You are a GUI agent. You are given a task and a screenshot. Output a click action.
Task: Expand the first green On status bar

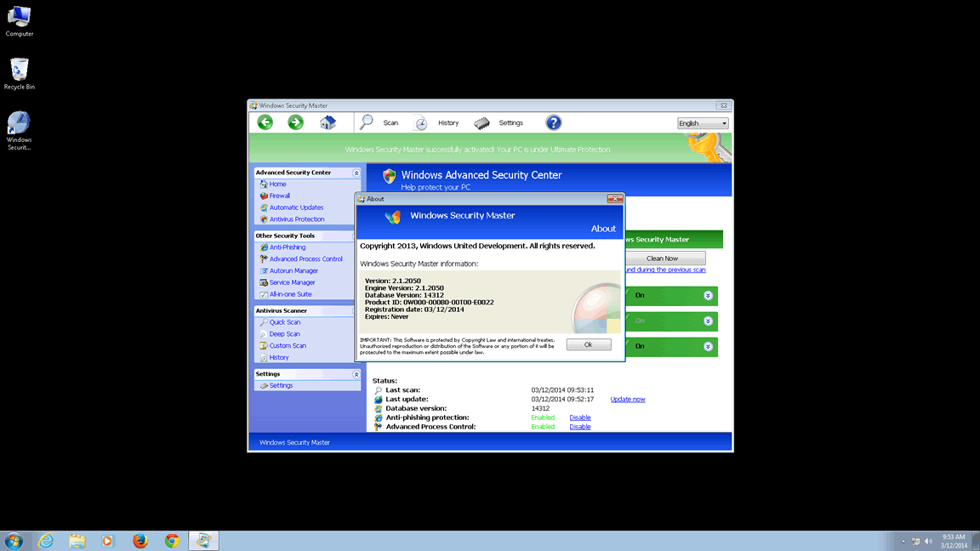708,296
